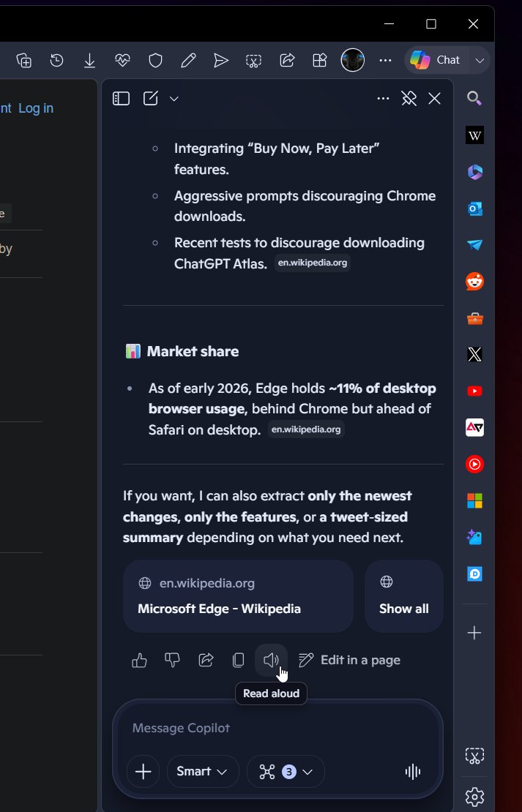522x812 pixels.
Task: Add a site with the sidebar plus
Action: (x=474, y=633)
